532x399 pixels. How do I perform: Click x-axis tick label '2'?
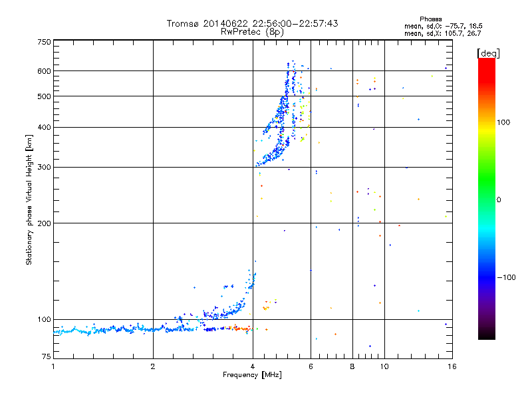[153, 366]
